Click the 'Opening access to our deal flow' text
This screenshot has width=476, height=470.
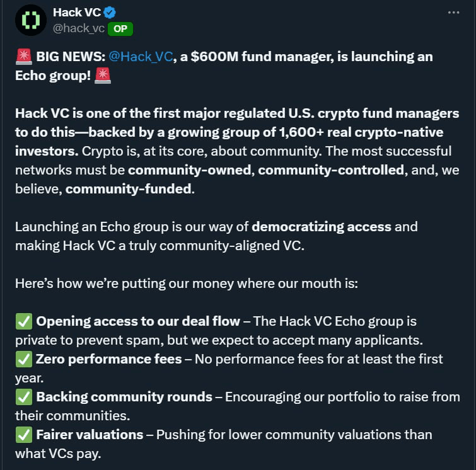[138, 321]
